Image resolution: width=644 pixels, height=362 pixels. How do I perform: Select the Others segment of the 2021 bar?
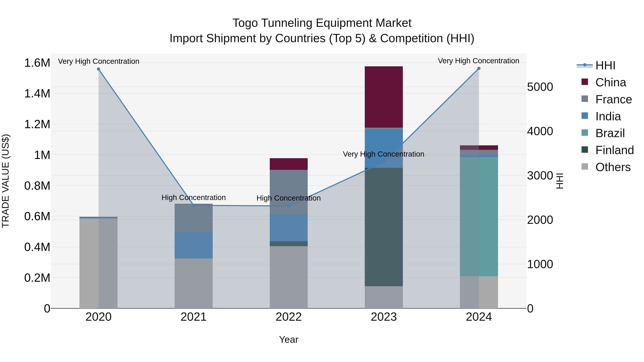tap(194, 283)
